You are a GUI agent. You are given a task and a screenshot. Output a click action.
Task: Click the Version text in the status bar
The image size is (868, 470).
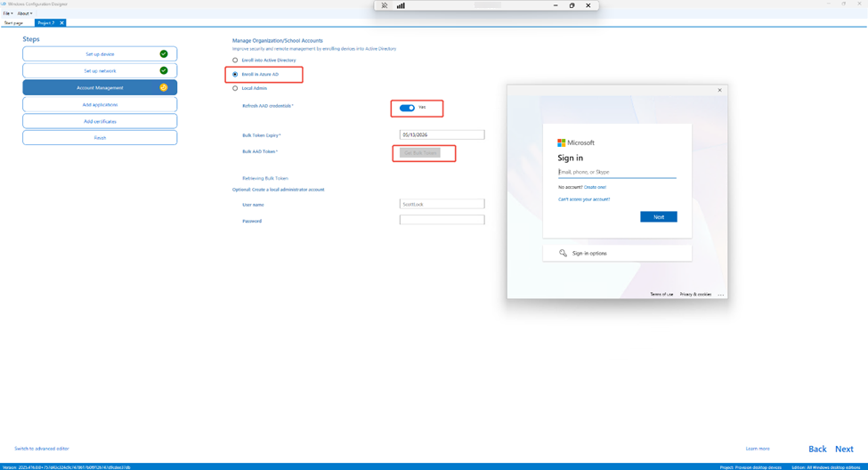67,467
